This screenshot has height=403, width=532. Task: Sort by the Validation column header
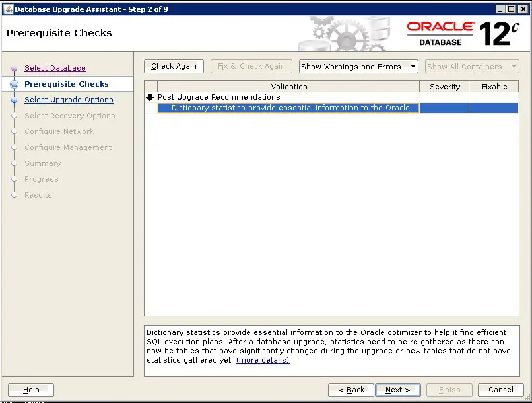click(x=288, y=87)
